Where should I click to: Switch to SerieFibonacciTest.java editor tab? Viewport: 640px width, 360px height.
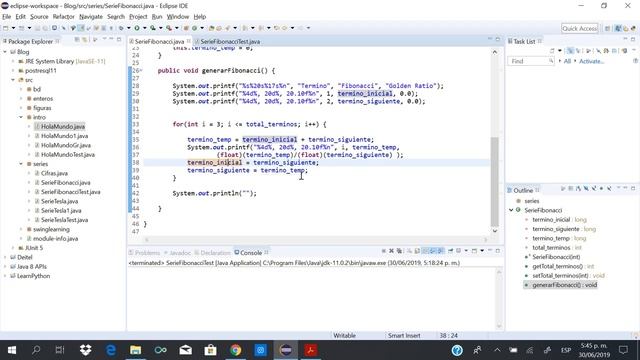click(x=230, y=41)
